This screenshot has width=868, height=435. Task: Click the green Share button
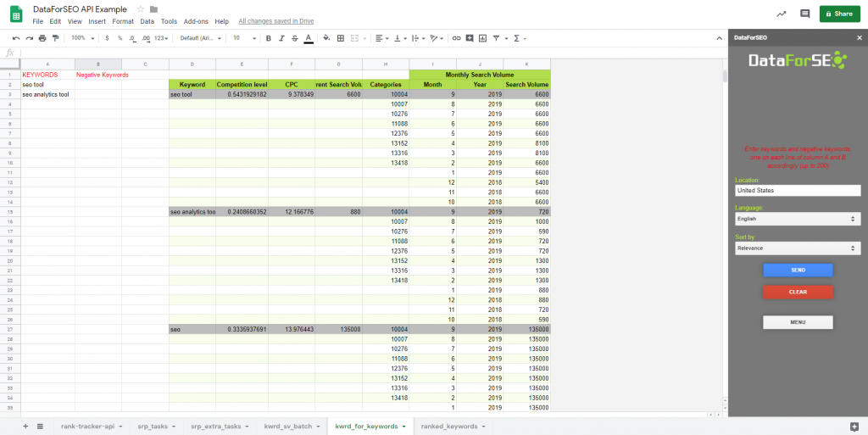click(x=840, y=14)
